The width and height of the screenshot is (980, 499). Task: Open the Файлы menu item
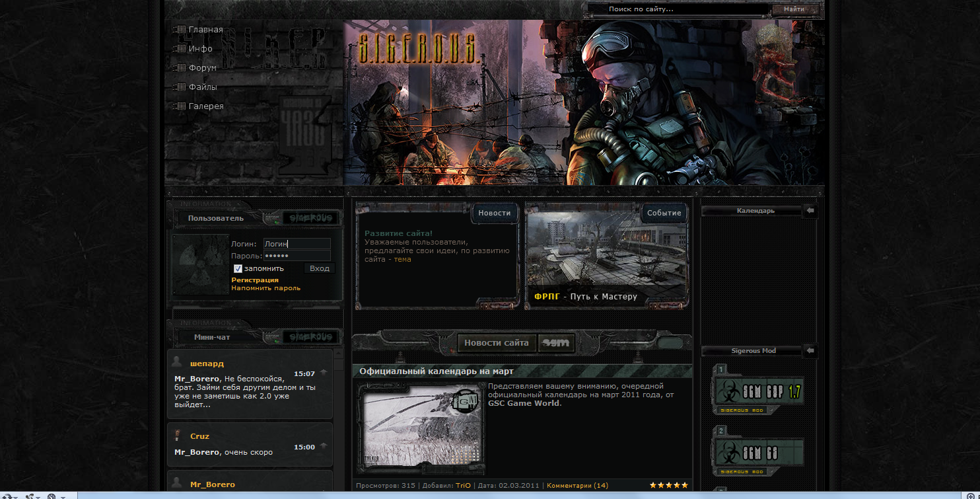coord(203,87)
